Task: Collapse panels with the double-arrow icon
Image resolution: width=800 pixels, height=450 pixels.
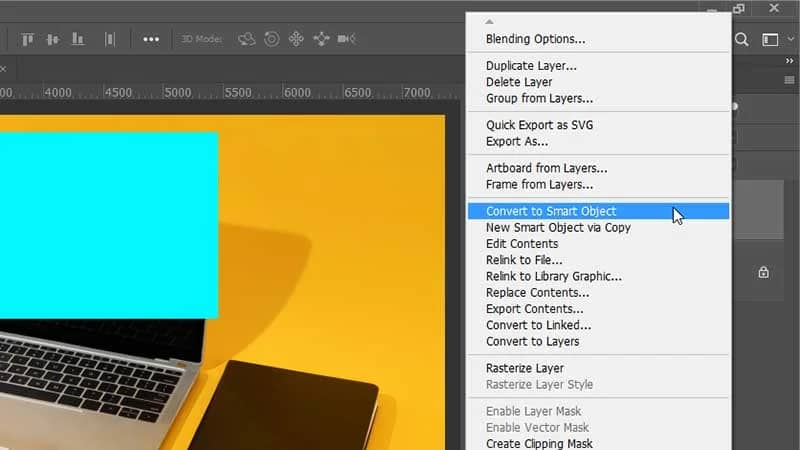Action: point(789,61)
